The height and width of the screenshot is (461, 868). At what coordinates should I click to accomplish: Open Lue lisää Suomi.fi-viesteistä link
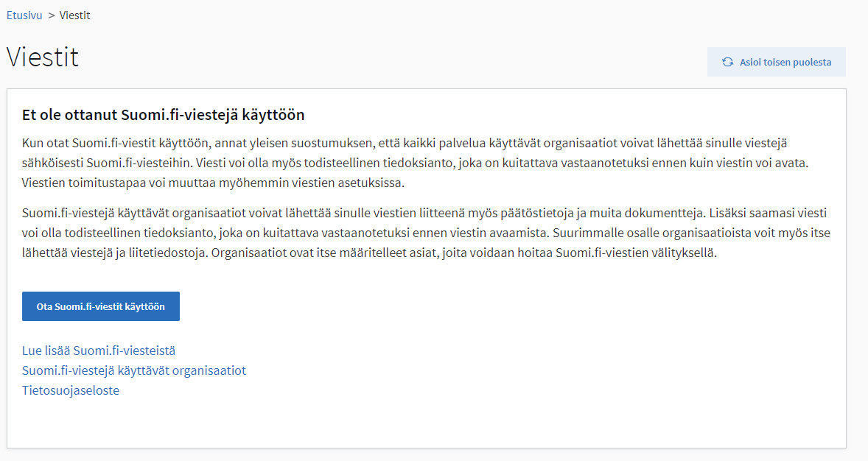coord(99,351)
